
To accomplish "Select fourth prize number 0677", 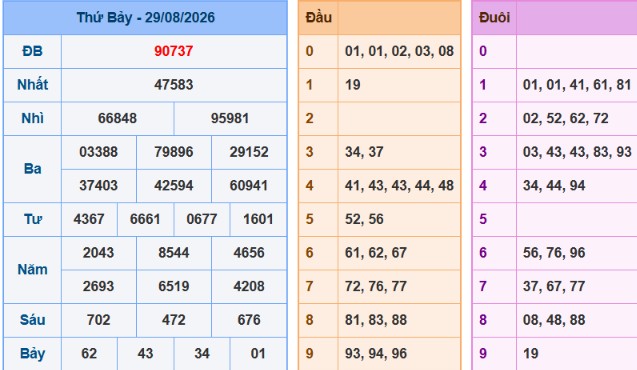I will coord(202,219).
